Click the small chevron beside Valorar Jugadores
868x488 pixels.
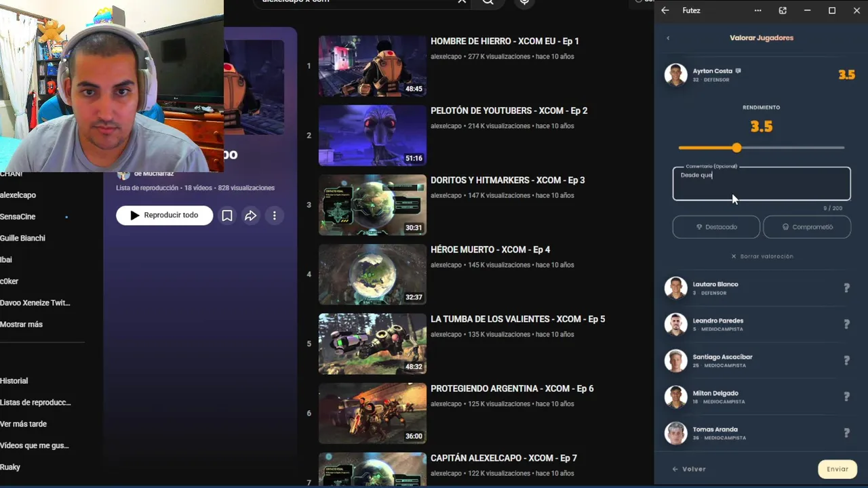tap(668, 38)
